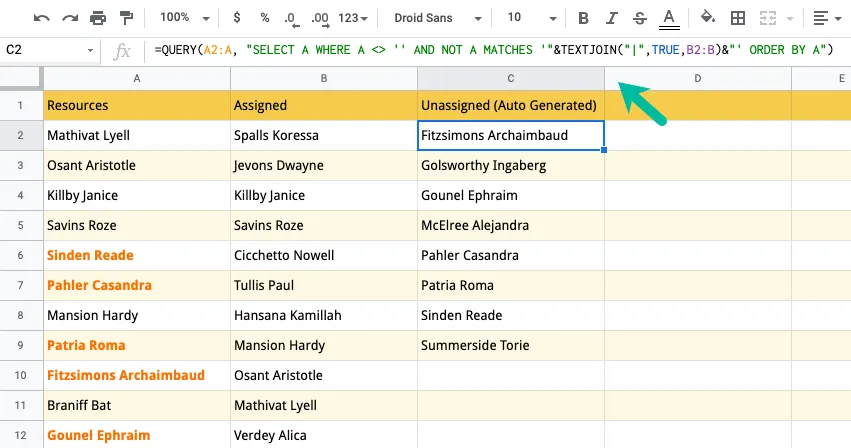Screen dimensions: 851x448
Task: Expand the merge cells options arrow
Action: 790,18
